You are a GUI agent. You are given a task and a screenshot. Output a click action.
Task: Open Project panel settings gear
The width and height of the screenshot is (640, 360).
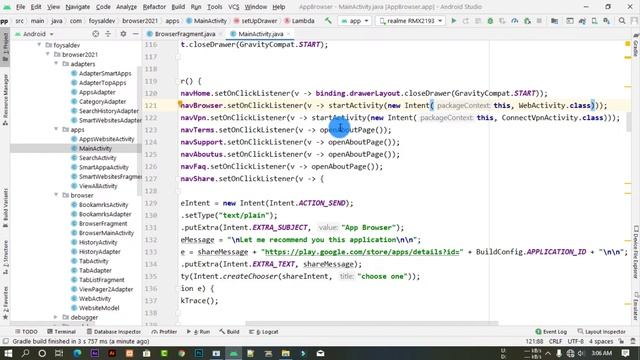pos(123,34)
